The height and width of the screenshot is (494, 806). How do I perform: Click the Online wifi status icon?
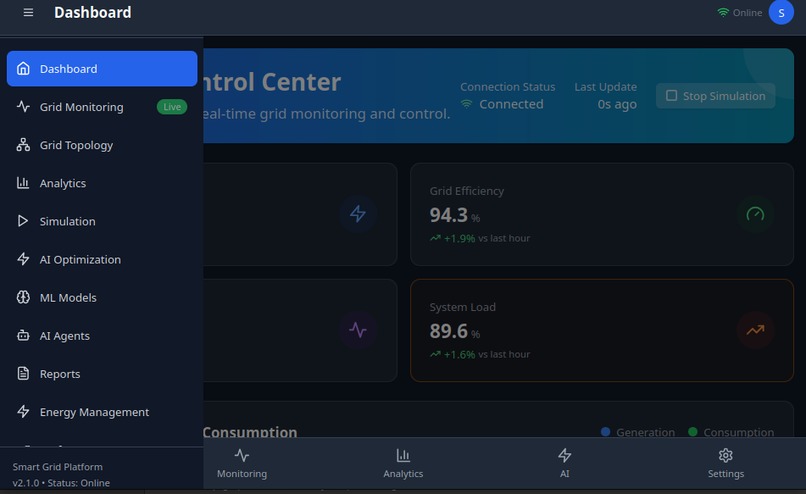pos(723,12)
